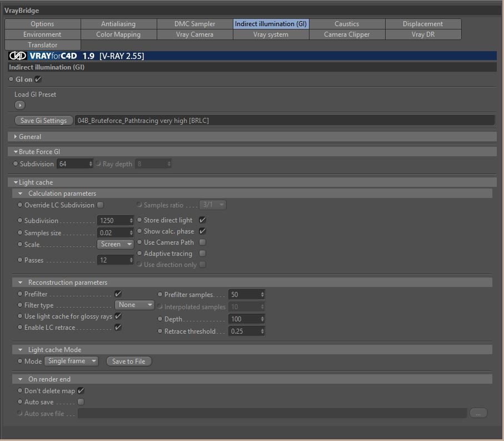Collapse the Light cache Mode group
504x441 pixels.
point(20,350)
